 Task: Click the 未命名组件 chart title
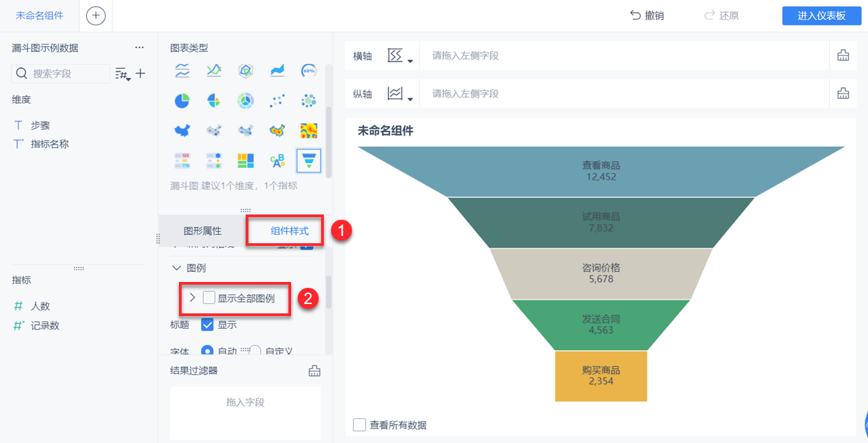385,131
